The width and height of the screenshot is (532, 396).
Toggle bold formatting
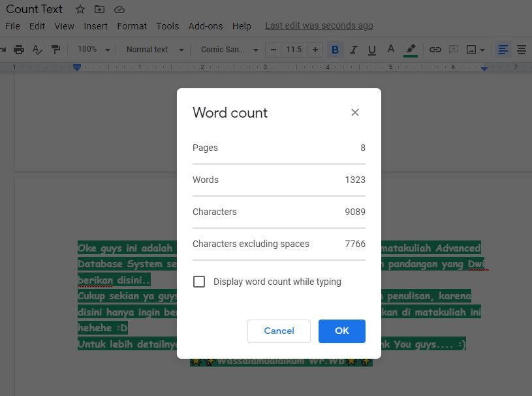coord(335,50)
